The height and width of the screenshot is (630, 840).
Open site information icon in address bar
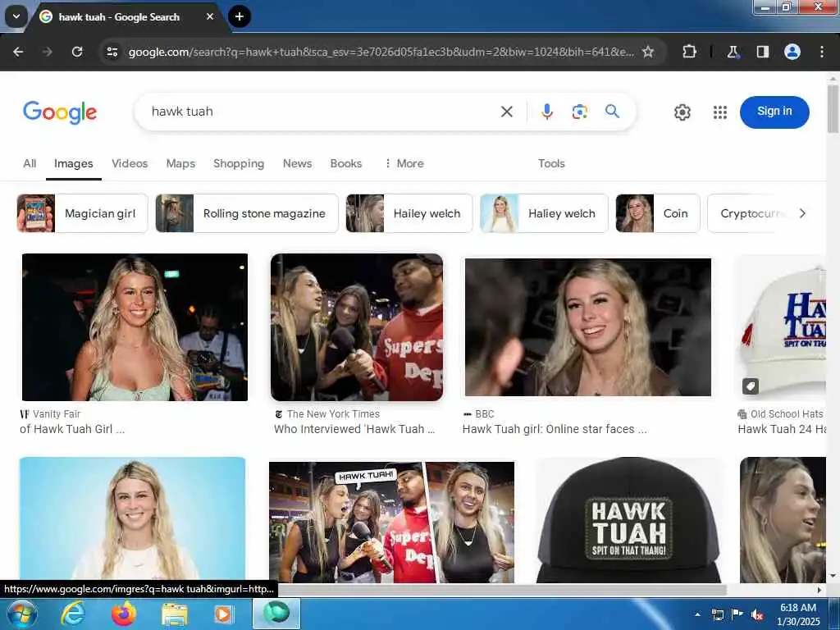[x=112, y=52]
